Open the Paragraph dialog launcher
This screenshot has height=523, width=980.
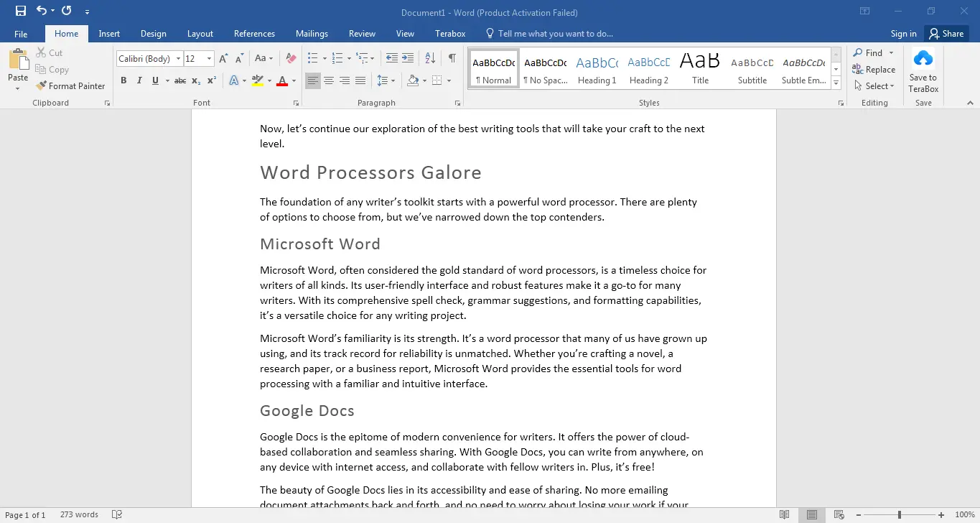[x=457, y=103]
